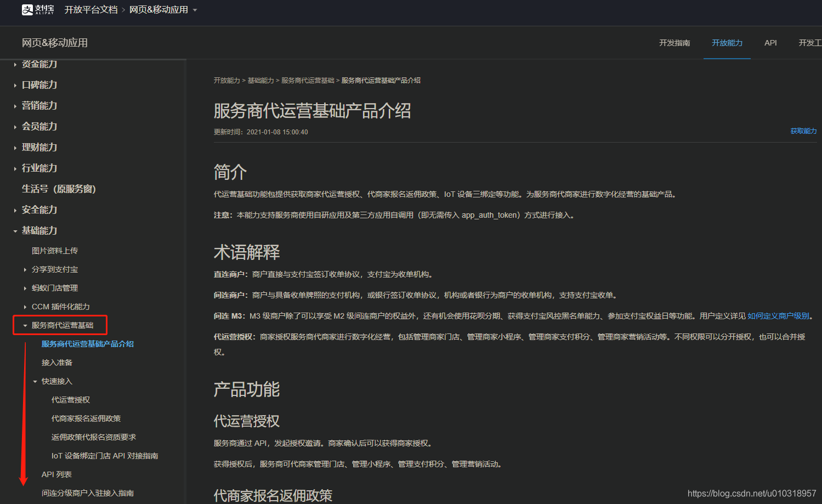Viewport: 822px width, 504px height.
Task: Open 间连分级商户入驻接入指南 page
Action: (x=88, y=493)
